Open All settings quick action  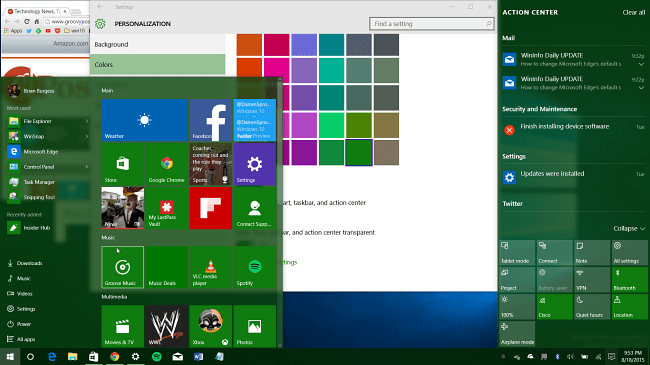pyautogui.click(x=630, y=252)
